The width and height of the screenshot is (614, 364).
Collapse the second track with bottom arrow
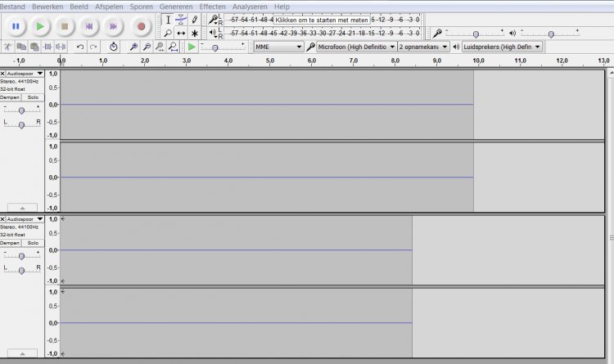[x=22, y=353]
